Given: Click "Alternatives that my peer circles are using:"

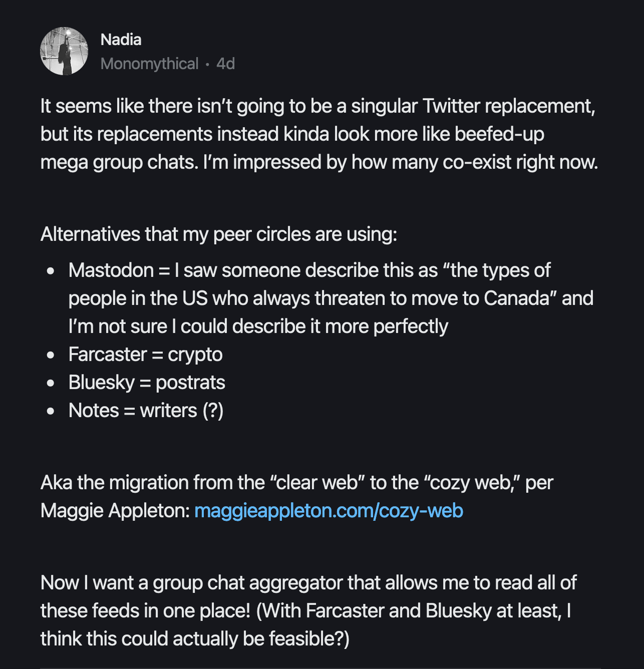Looking at the screenshot, I should point(219,234).
